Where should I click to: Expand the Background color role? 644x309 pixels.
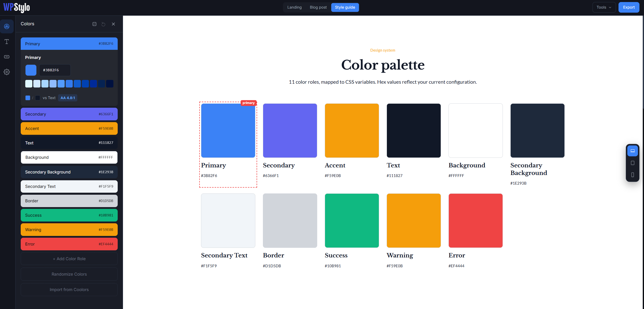tap(69, 157)
